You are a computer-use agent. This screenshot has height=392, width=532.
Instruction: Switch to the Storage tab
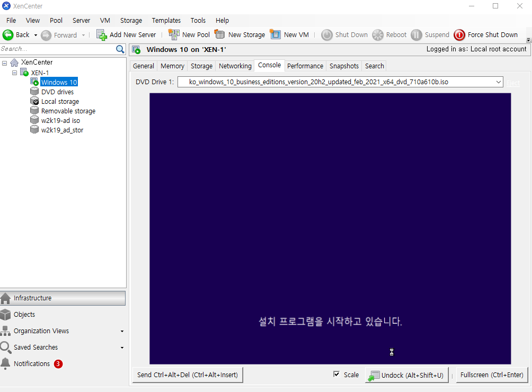click(x=201, y=66)
